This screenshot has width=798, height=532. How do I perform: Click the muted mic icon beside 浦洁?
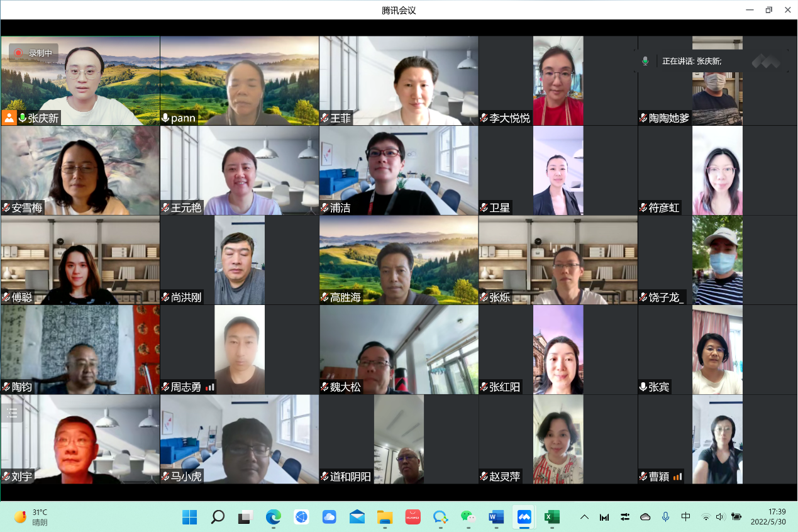click(325, 208)
